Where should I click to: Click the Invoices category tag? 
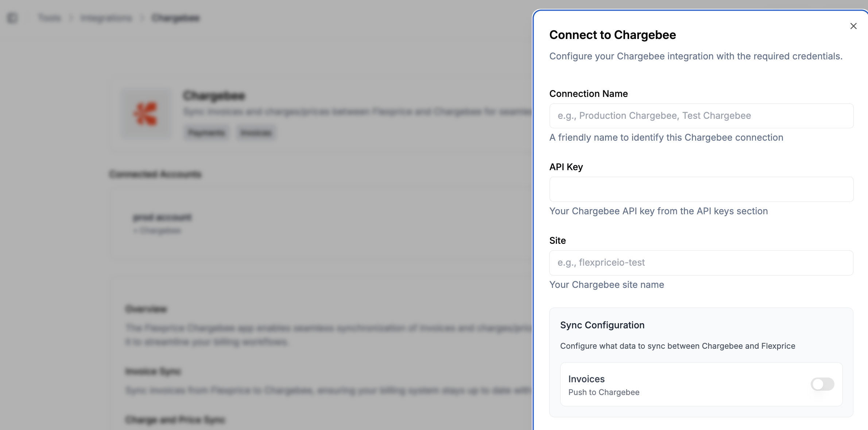(x=256, y=133)
